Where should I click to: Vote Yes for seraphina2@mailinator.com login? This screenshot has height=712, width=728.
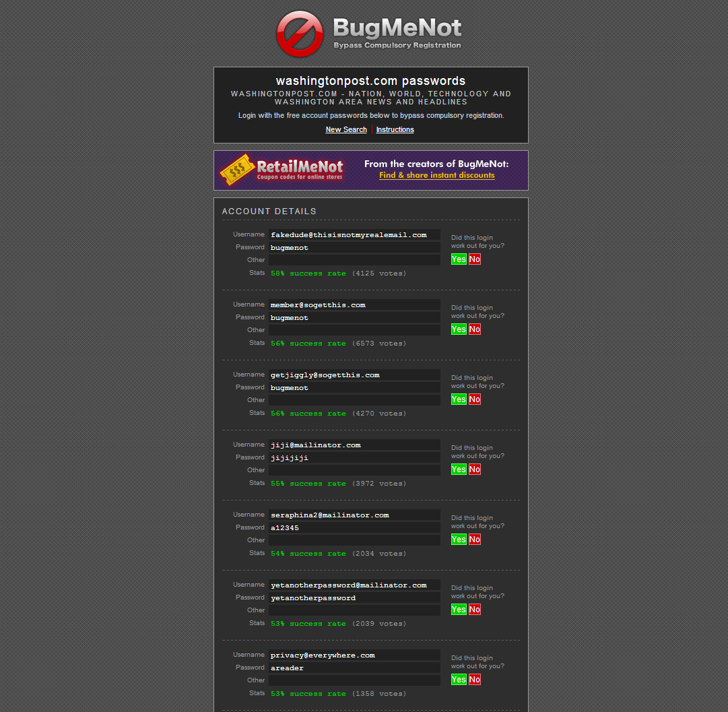459,540
